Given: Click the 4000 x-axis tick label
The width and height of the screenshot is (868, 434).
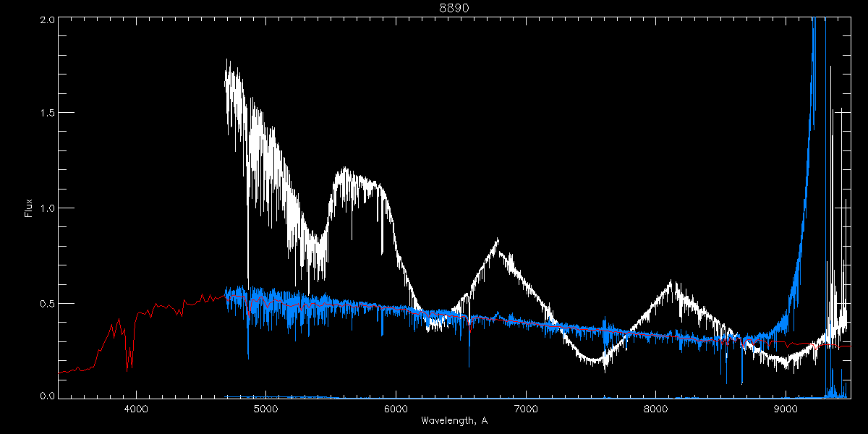Looking at the screenshot, I should (x=136, y=409).
